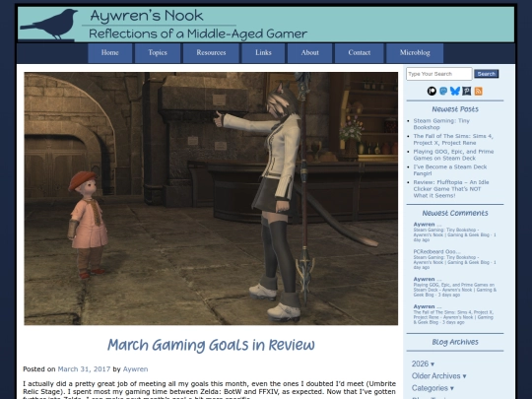Screen dimensions: 532x399
Task: Open the Pillowfort 'P' icon link
Action: click(467, 91)
